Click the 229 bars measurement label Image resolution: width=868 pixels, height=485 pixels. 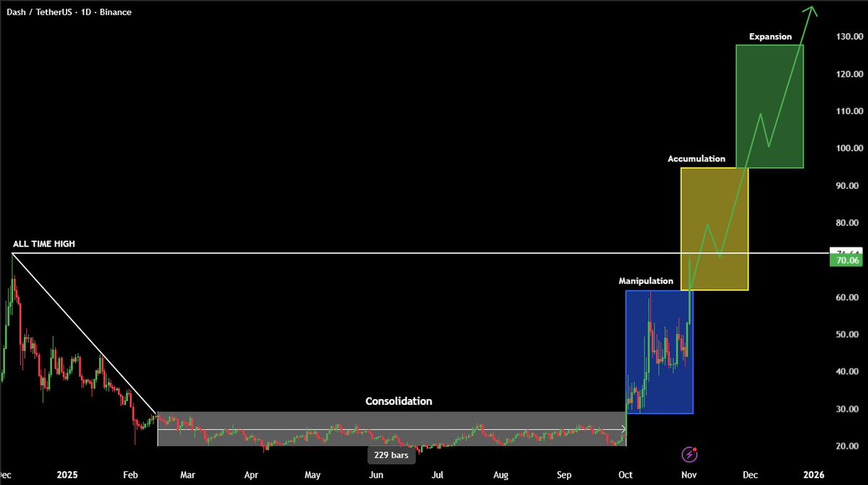coord(391,455)
